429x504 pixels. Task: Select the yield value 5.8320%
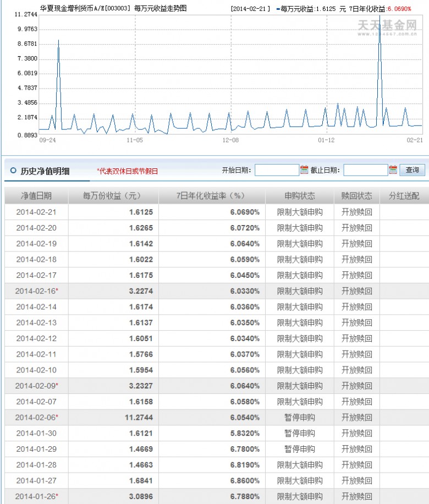[245, 433]
